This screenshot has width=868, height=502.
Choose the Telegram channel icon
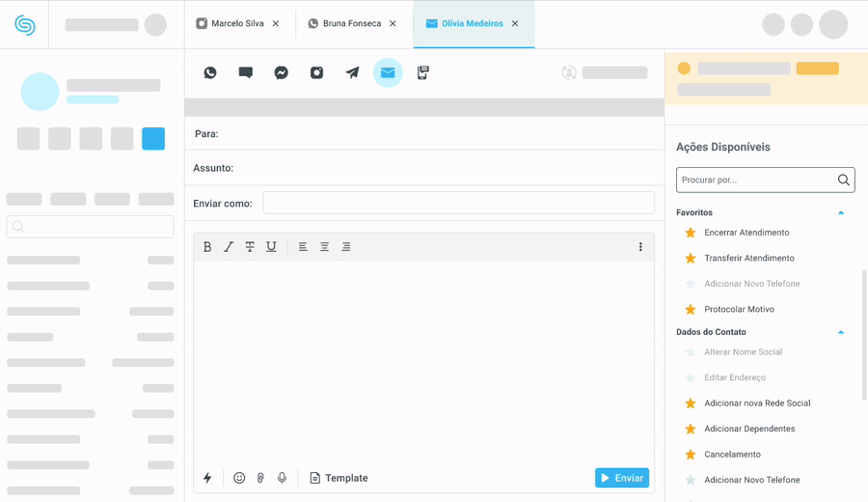(x=352, y=72)
